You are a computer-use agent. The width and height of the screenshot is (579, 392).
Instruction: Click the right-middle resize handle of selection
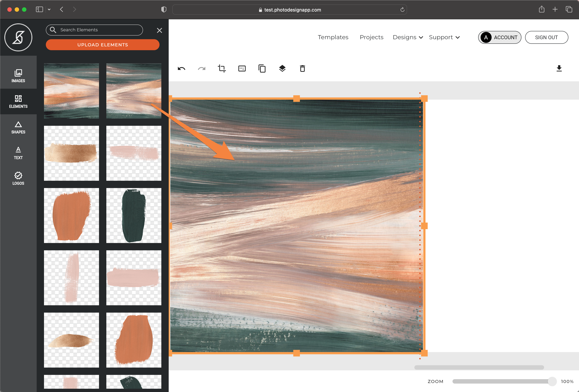(424, 226)
